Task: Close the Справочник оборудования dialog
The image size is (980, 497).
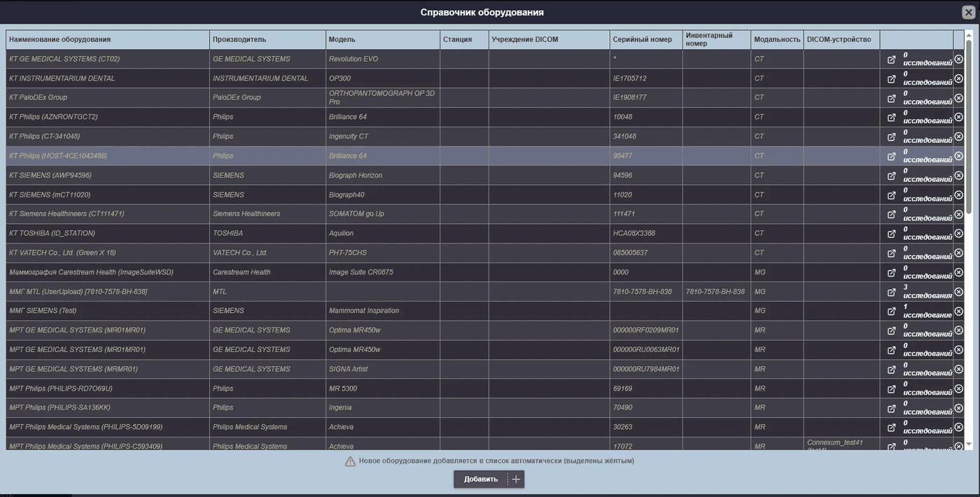Action: pos(968,12)
